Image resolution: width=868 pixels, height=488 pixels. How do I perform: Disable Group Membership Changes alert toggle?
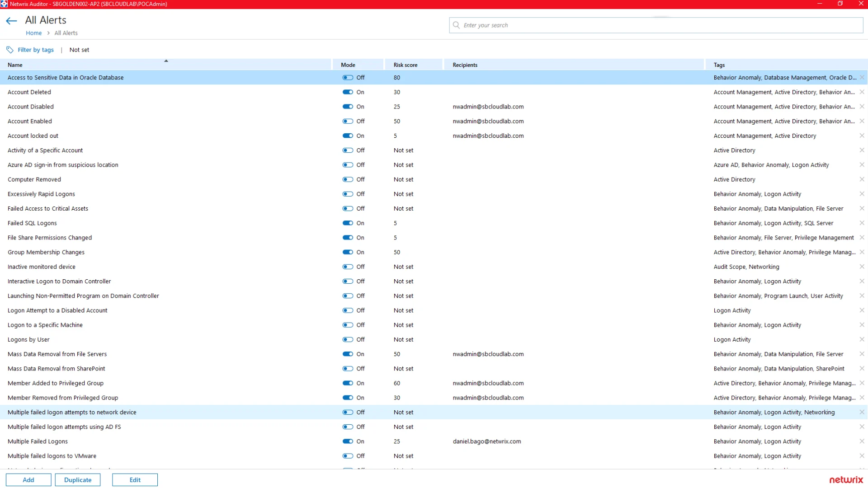(348, 252)
